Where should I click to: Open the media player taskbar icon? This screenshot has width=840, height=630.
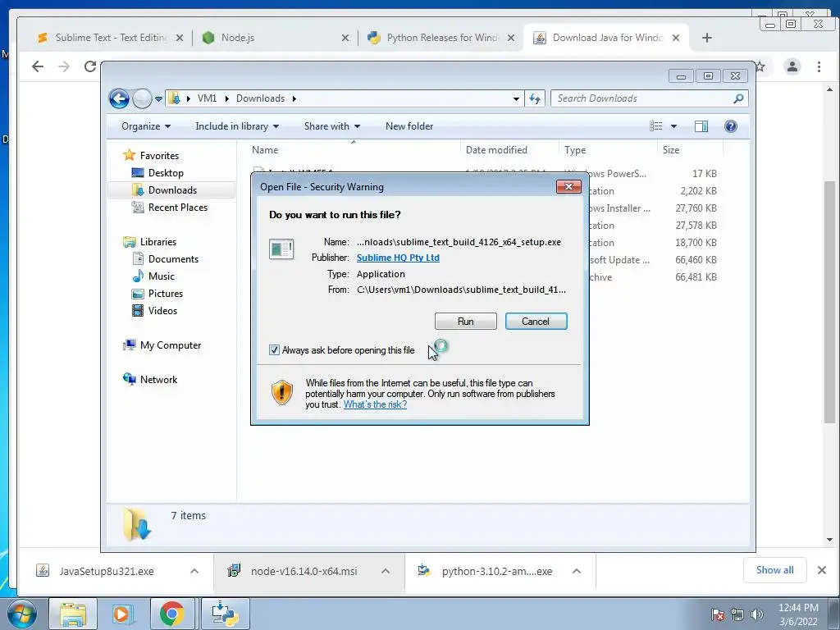coord(122,614)
